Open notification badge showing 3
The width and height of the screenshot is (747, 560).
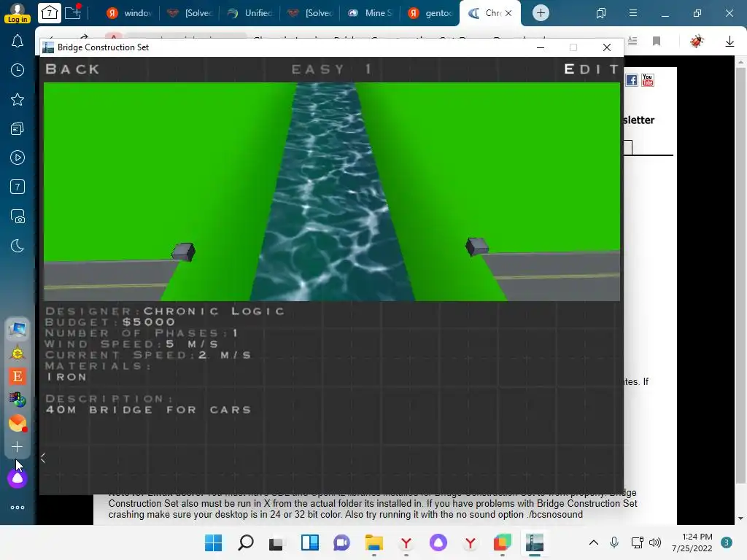pos(727,542)
